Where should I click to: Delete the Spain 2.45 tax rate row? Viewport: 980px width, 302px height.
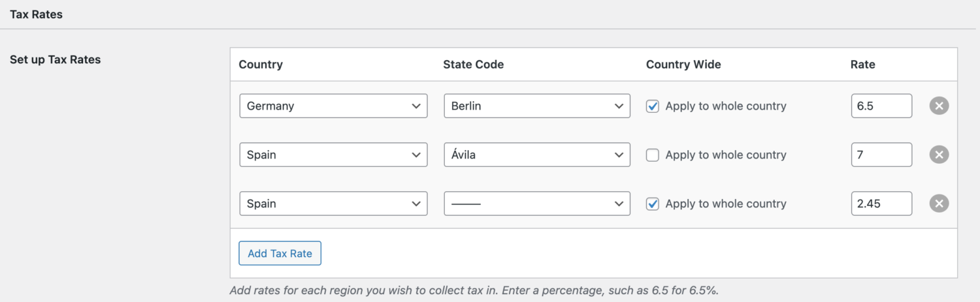[939, 204]
